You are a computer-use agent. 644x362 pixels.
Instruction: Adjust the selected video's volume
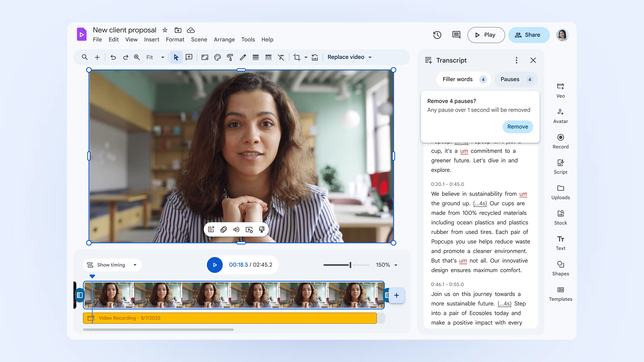click(236, 229)
